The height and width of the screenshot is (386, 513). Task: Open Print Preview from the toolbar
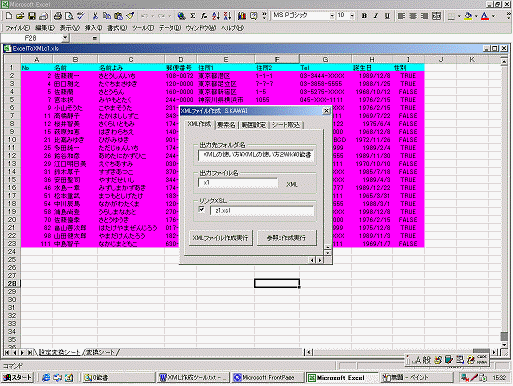coord(69,16)
